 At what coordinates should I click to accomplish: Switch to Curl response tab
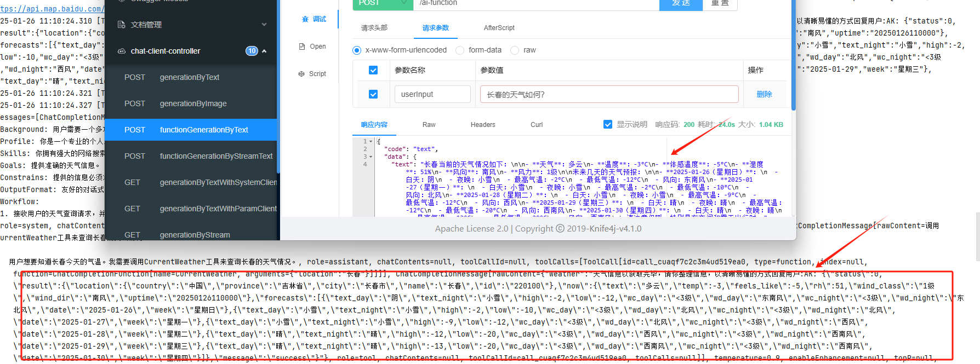537,125
